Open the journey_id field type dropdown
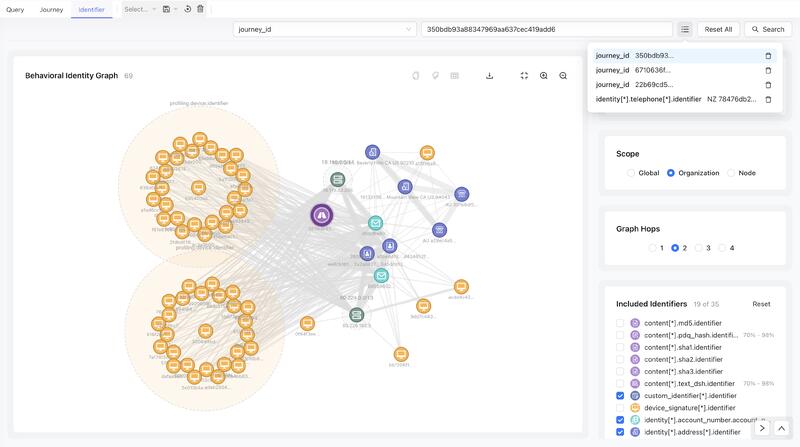 [324, 29]
